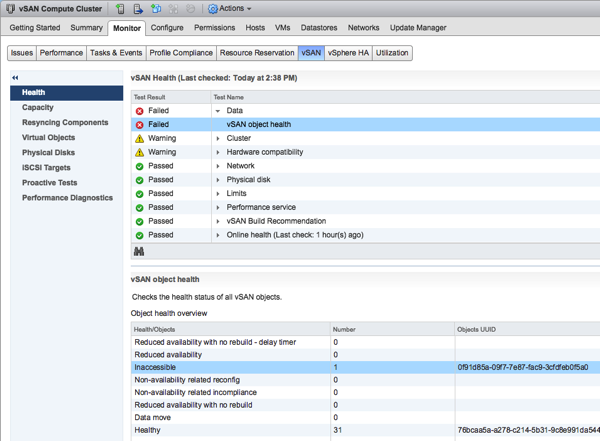Screen dimensions: 600x441
Task: Switch to the Summary tab
Action: [86, 28]
